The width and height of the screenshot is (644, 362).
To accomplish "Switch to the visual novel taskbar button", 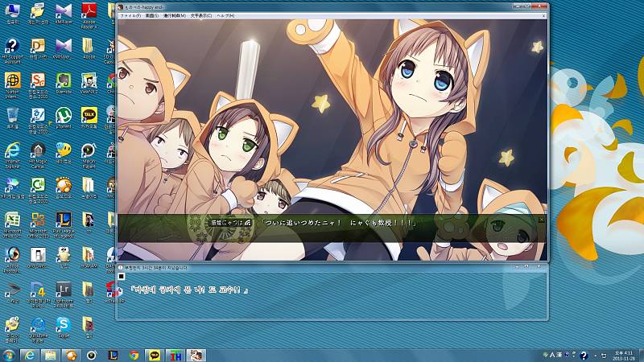I will (x=196, y=354).
